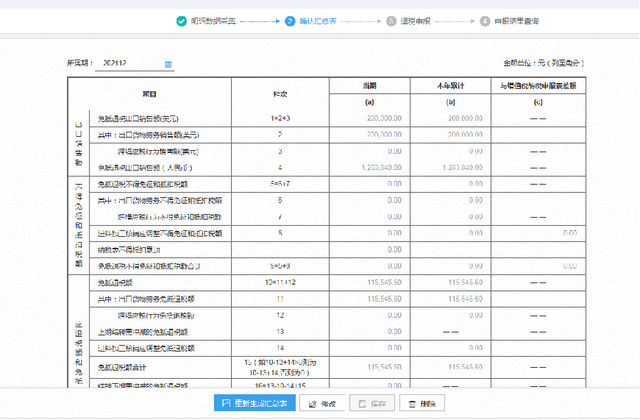The height and width of the screenshot is (420, 640).
Task: Click the pencil icon on the 修改 button
Action: (x=313, y=404)
